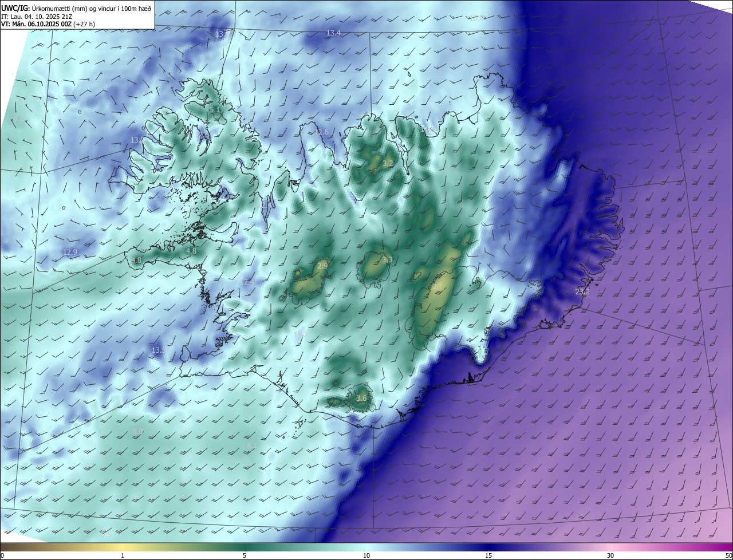
Task: Pick the light pink colorbar section above tick 30
Action: pos(610,547)
